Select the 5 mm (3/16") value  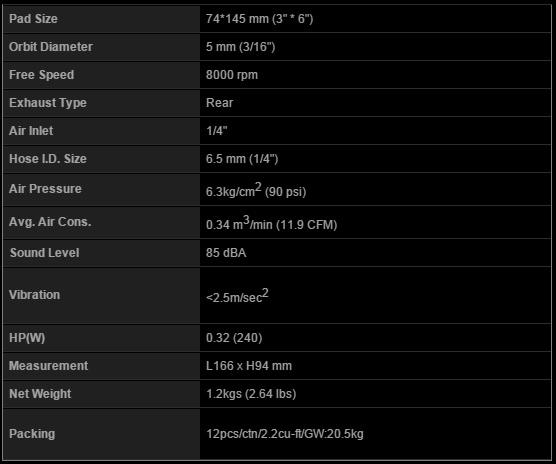tap(240, 47)
